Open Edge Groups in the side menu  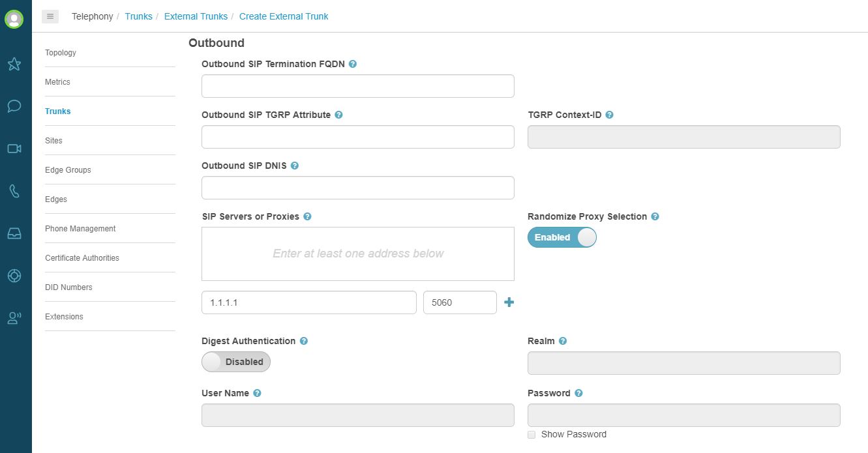(x=68, y=170)
